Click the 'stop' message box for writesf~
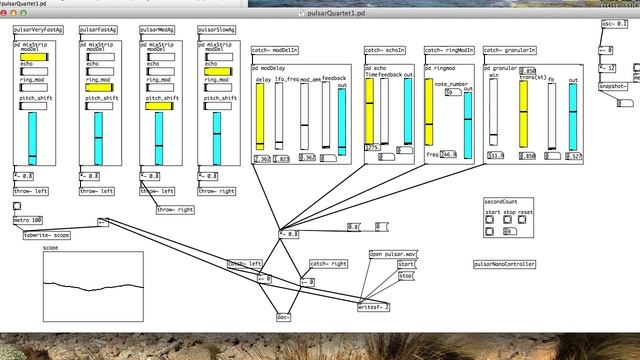The image size is (640, 360). click(406, 276)
